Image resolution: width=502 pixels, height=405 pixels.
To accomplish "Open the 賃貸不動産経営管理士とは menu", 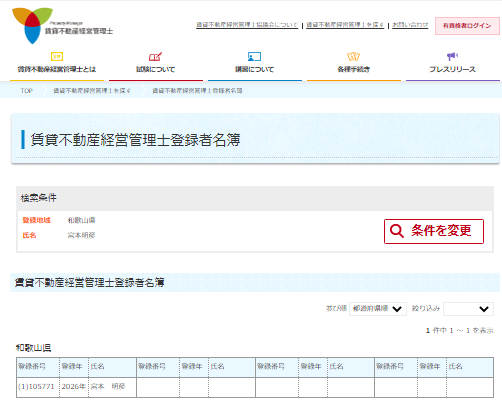I will click(57, 69).
